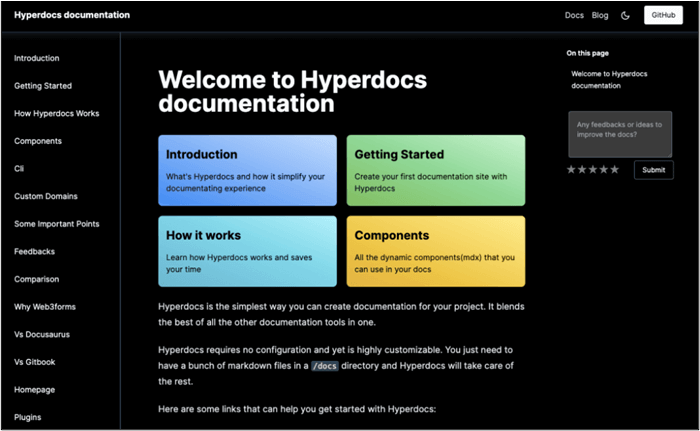
Task: Navigate to How Hyperdocs Works in sidebar
Action: [57, 113]
